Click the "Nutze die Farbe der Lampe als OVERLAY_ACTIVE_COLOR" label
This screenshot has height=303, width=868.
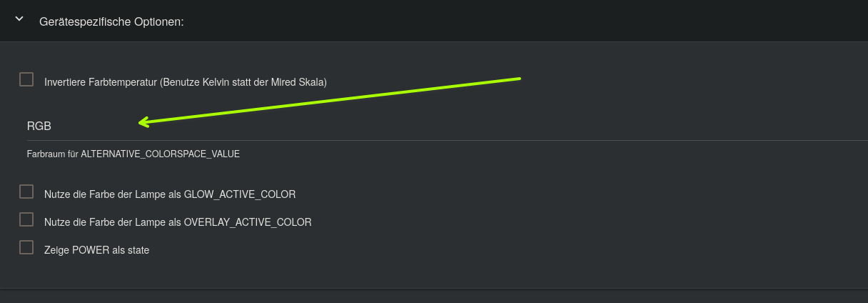(178, 222)
